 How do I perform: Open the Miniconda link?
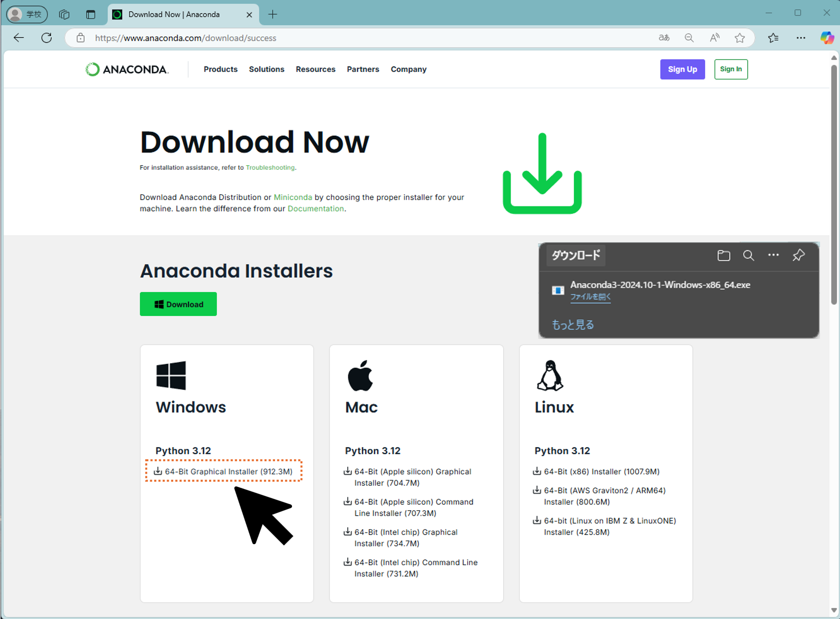[292, 197]
